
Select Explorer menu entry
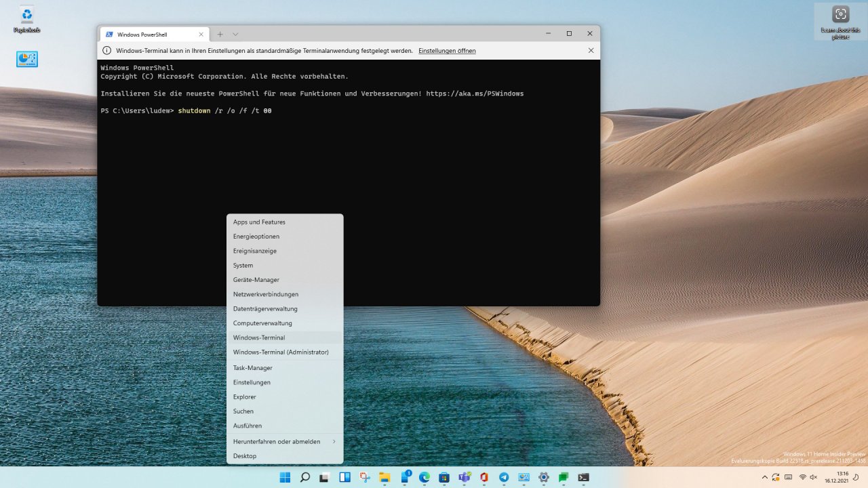tap(285, 396)
